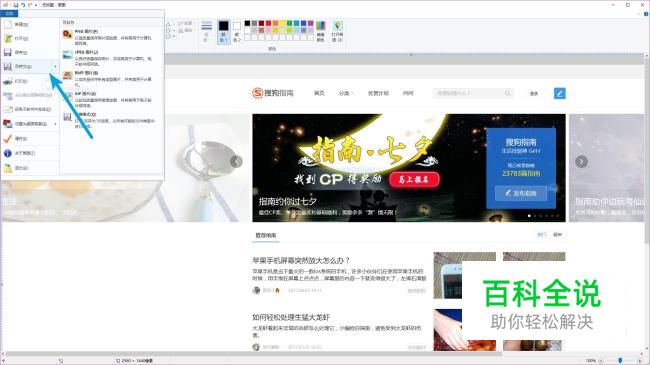Open the shape Fill dropdown
Screen dimensions: 650x365
tap(185, 30)
